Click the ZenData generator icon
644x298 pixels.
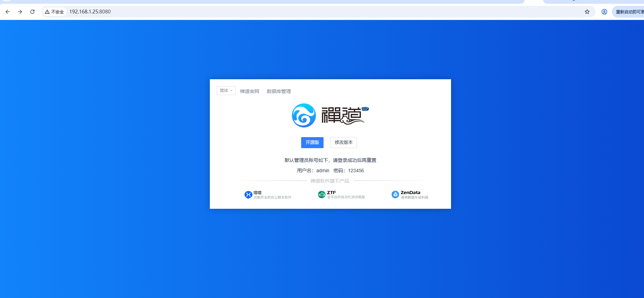pyautogui.click(x=395, y=195)
